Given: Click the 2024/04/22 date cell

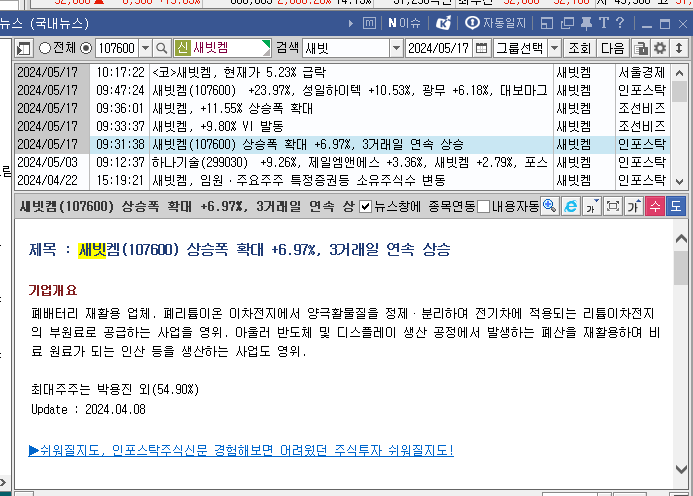Looking at the screenshot, I should (47, 180).
